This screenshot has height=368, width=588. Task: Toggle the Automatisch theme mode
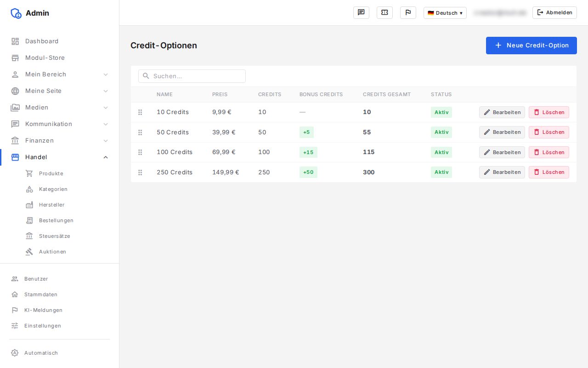click(x=59, y=353)
